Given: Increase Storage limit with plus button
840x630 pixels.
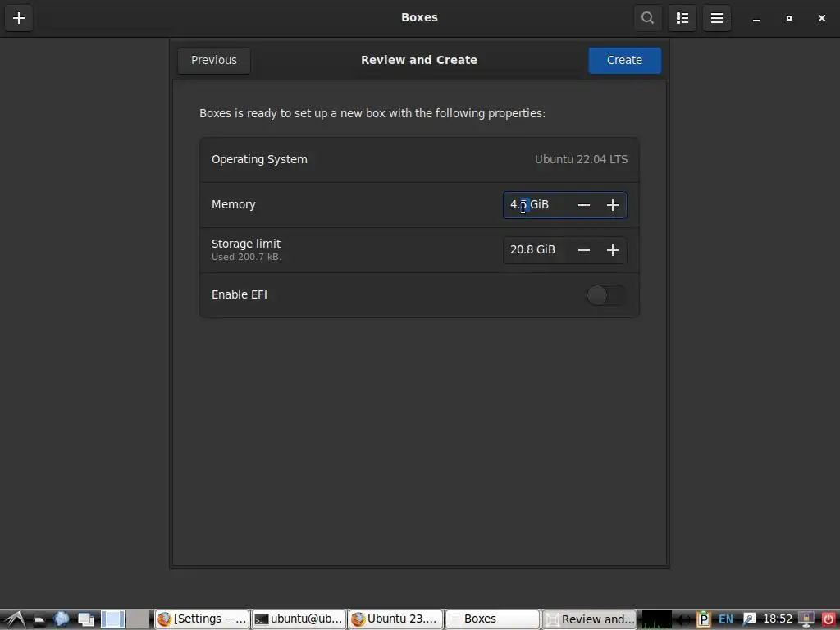Looking at the screenshot, I should click(612, 250).
